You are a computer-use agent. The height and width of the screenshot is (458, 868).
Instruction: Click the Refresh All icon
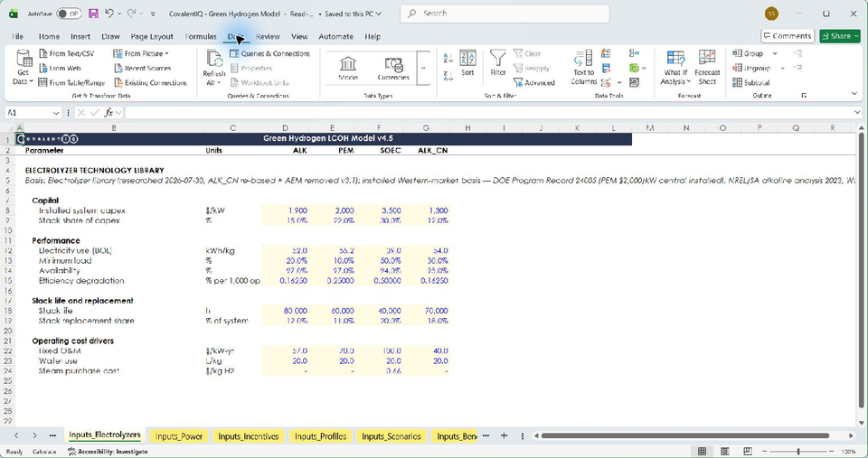click(x=214, y=58)
